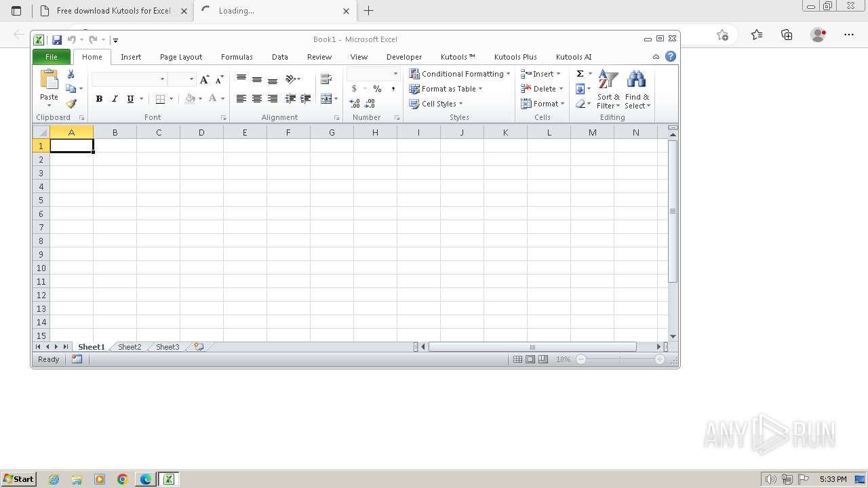This screenshot has width=868, height=488.
Task: Click the Paste clipboard icon
Action: [x=49, y=79]
